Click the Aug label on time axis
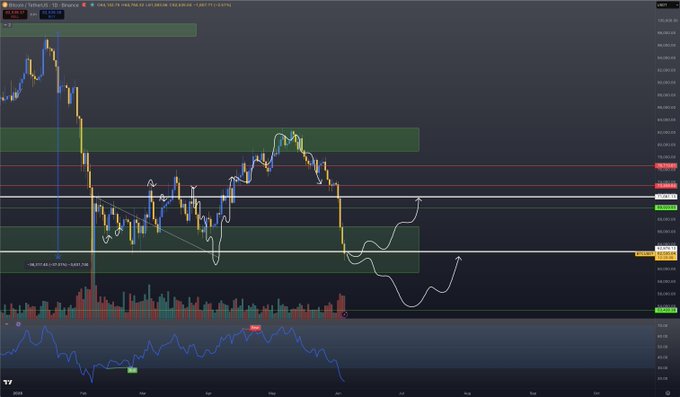The height and width of the screenshot is (397, 680). coord(467,393)
